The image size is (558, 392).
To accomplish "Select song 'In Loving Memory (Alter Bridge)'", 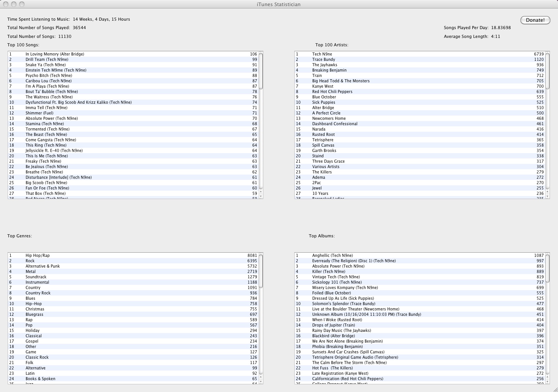I will (133, 54).
